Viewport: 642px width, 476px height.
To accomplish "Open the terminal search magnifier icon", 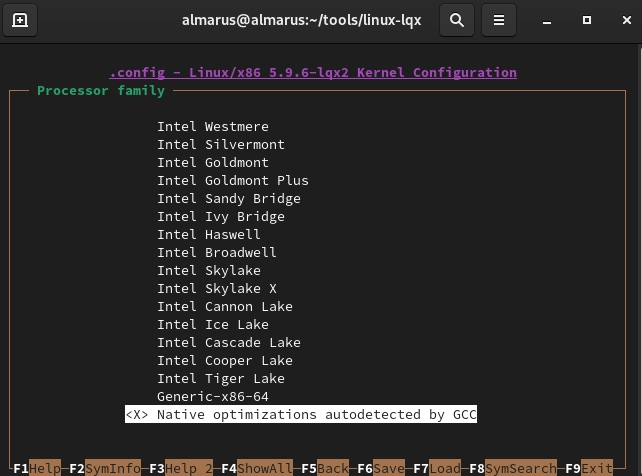I will point(457,20).
